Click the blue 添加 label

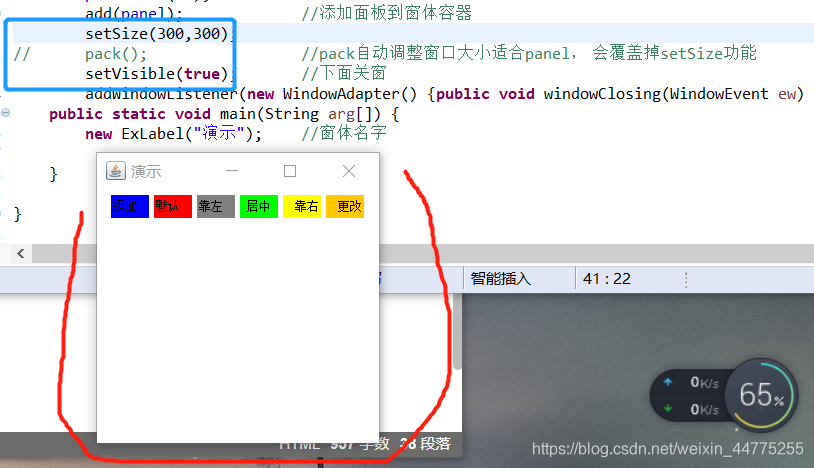[130, 207]
